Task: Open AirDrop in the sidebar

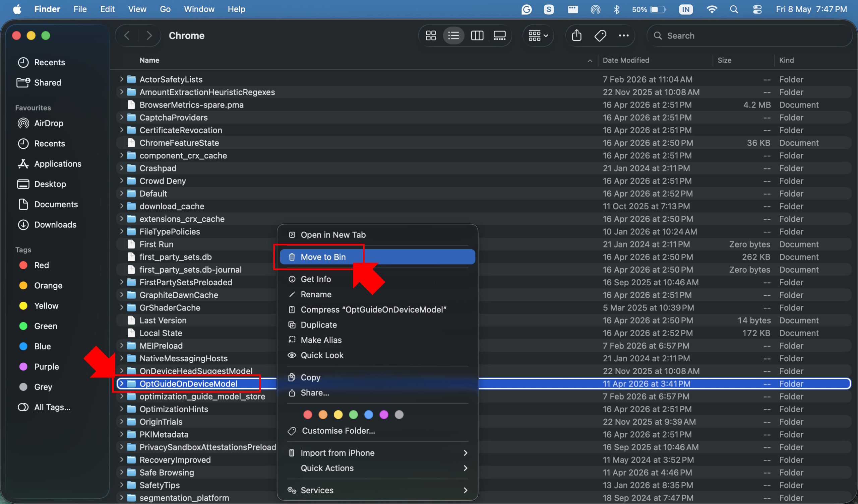Action: point(49,123)
